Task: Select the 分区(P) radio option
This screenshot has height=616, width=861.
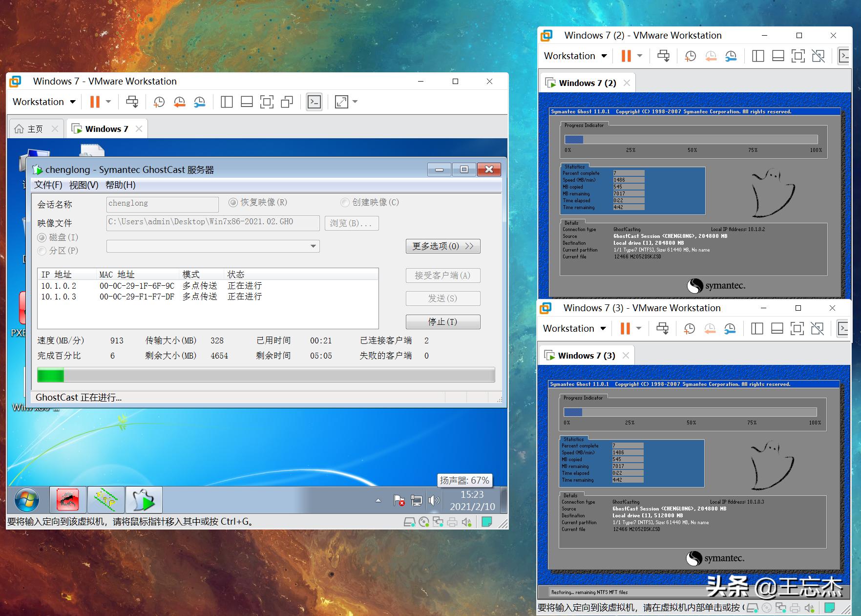Action: [42, 251]
